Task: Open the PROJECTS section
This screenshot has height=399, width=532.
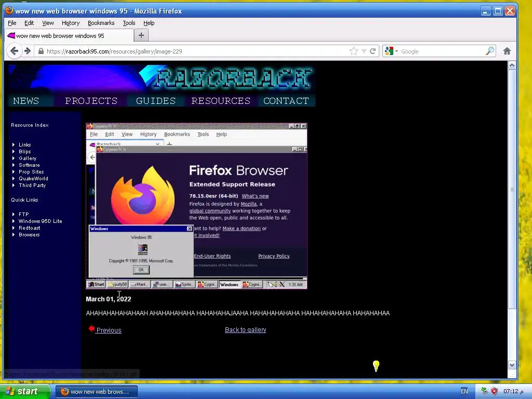Action: click(91, 101)
